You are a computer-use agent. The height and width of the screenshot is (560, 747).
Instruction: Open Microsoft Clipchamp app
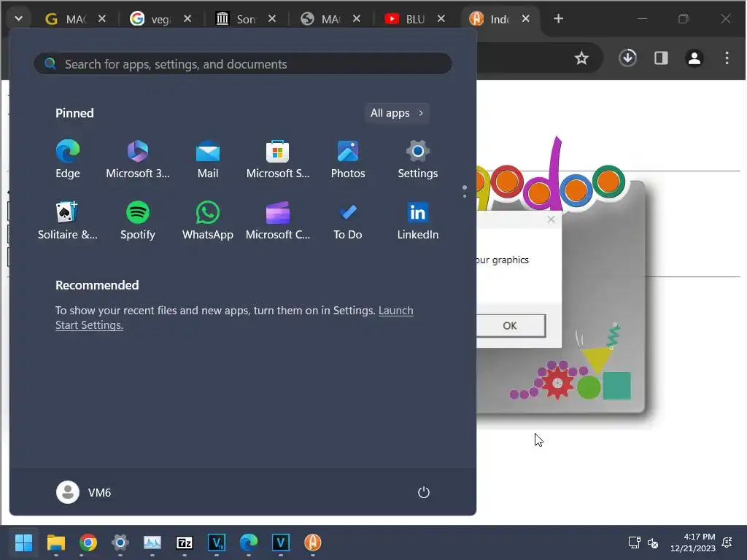tap(278, 220)
